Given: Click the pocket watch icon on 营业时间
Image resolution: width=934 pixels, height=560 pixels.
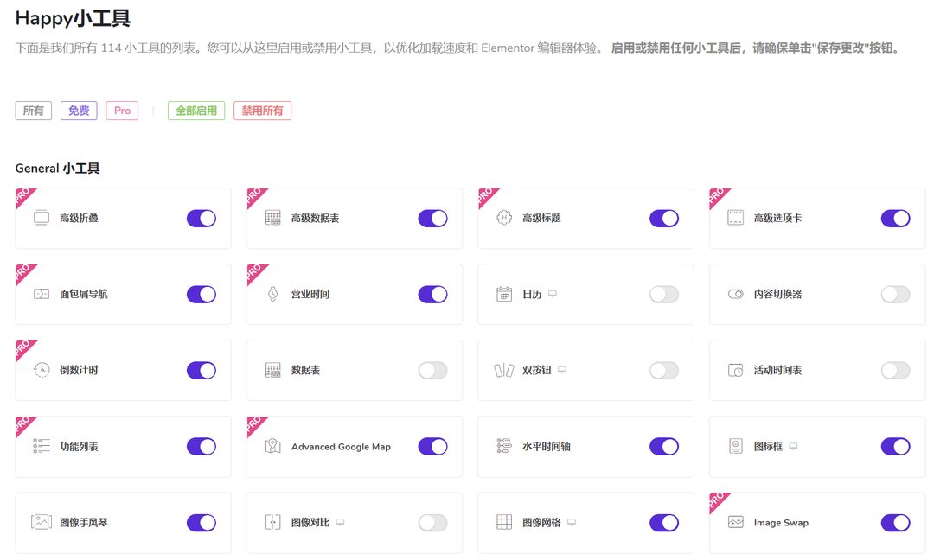Looking at the screenshot, I should pyautogui.click(x=273, y=294).
